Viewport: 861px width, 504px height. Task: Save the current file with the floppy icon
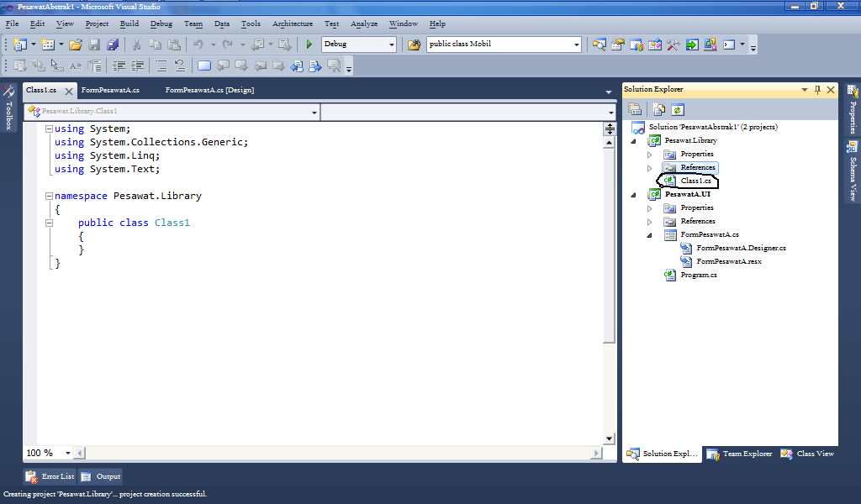pos(94,45)
